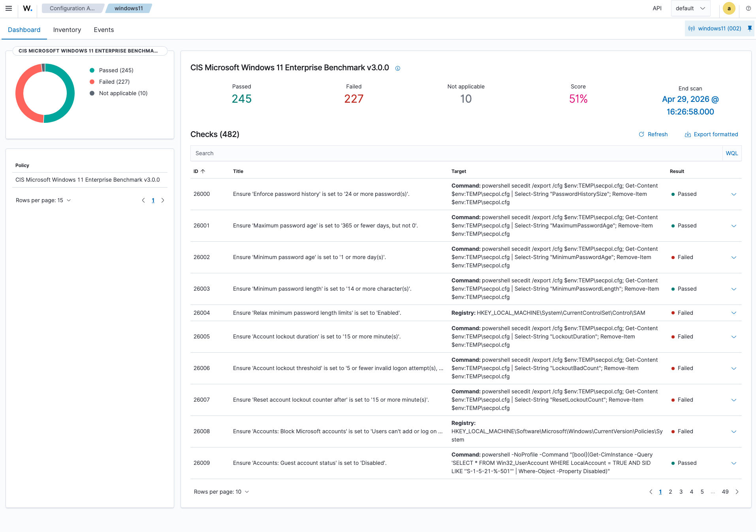Click end scan date Apr 29, 2026
This screenshot has width=756, height=532.
(690, 105)
